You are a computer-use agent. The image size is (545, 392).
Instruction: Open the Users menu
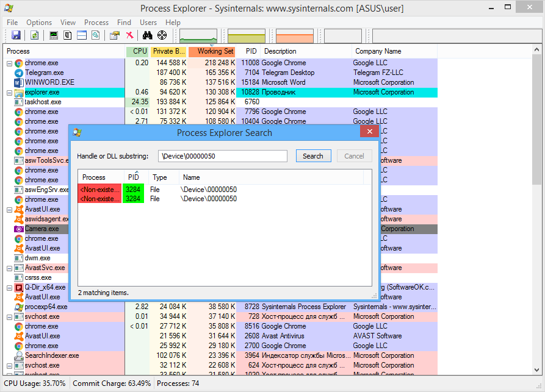[x=148, y=22]
